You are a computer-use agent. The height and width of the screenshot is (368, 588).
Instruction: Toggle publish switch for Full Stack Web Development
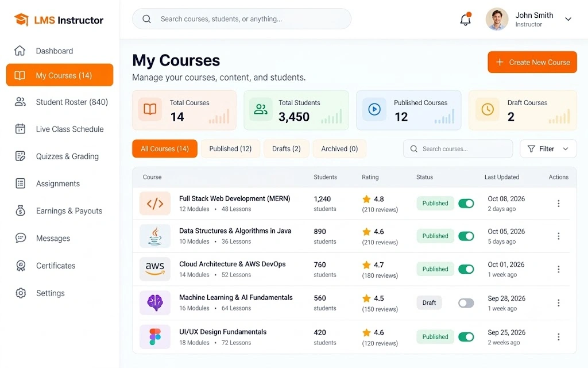point(466,203)
